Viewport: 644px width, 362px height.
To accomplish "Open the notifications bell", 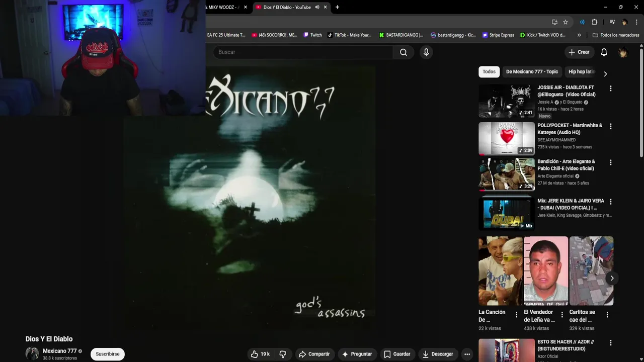I will pyautogui.click(x=604, y=52).
